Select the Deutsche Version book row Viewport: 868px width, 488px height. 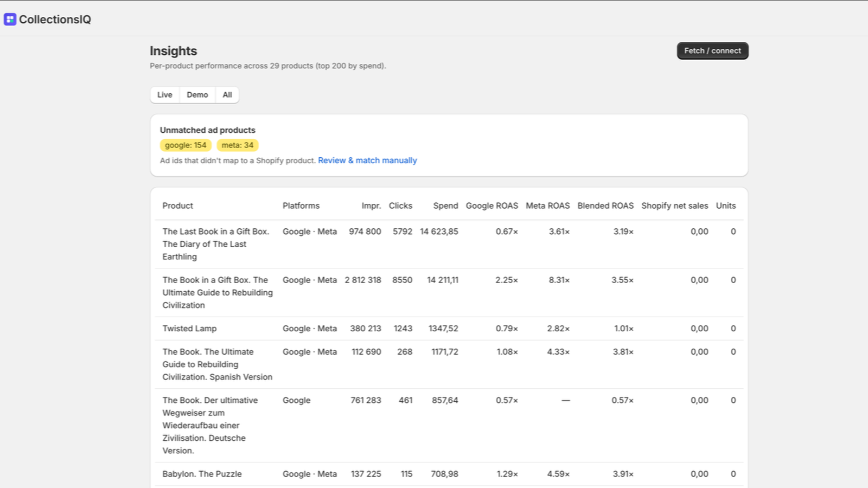(449, 426)
